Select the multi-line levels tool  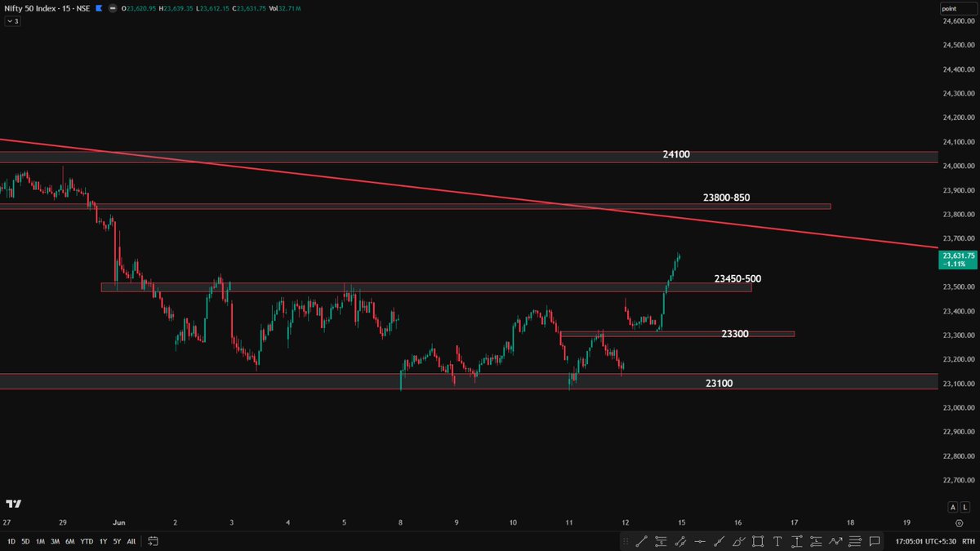(854, 541)
